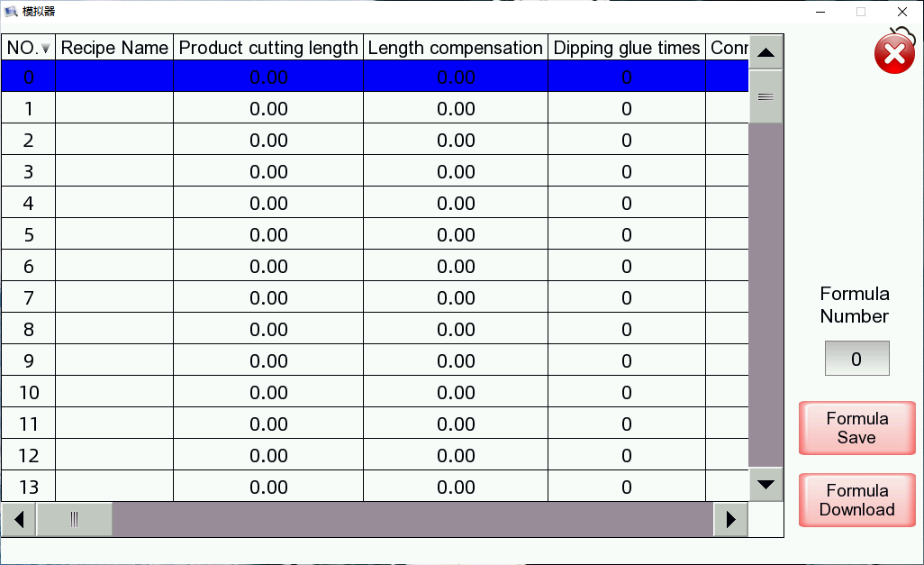
Task: Click the Formula Download button
Action: click(x=855, y=499)
